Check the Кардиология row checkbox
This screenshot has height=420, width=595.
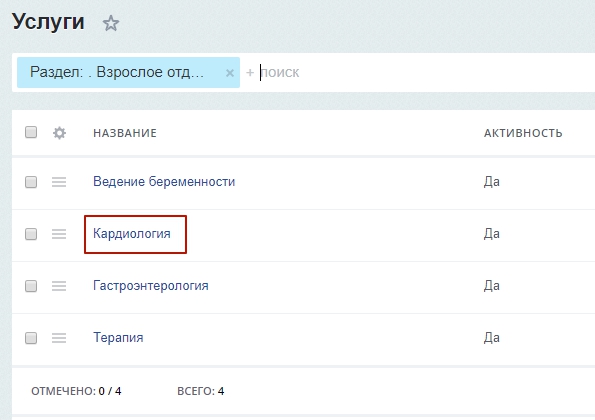click(x=31, y=234)
